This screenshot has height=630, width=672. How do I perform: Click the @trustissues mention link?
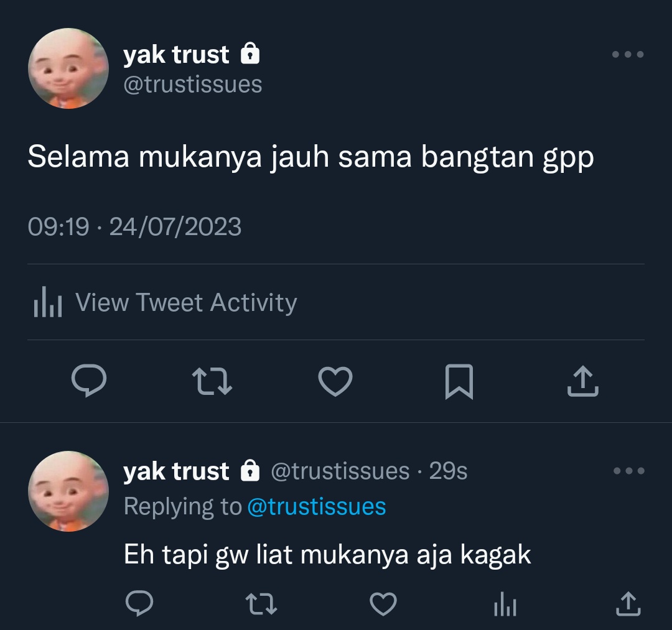click(x=317, y=507)
